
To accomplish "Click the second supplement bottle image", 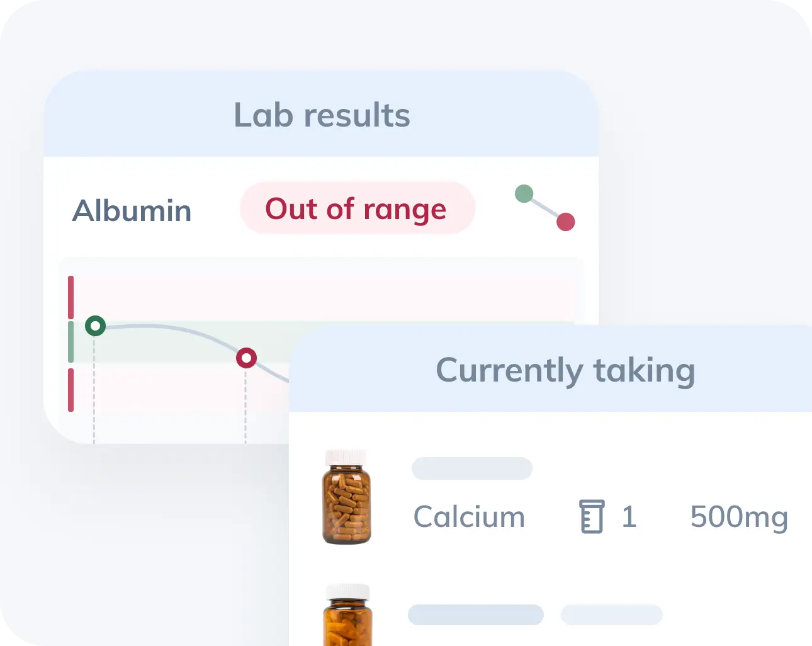I will point(347,615).
